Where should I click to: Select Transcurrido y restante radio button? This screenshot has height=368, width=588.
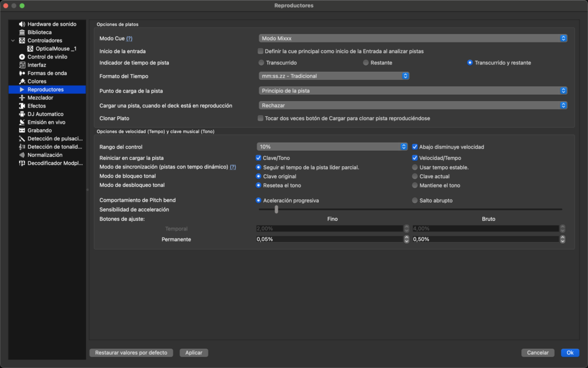[x=470, y=63]
